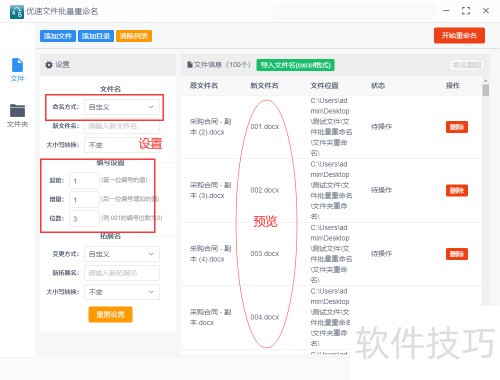Select file 采购合同 - 副本 (2).docx
Viewport: 500px width, 380px height.
(210, 127)
